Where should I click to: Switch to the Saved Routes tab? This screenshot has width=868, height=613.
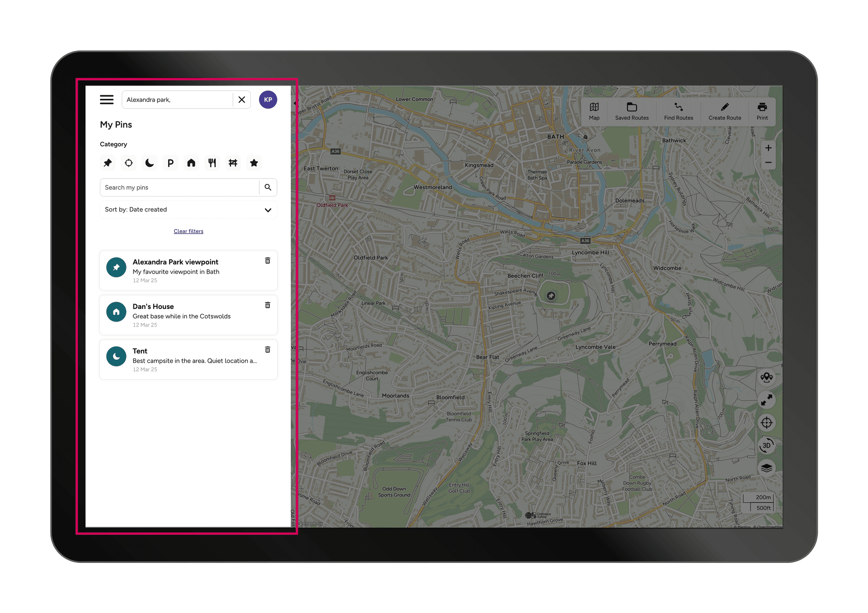pos(632,111)
